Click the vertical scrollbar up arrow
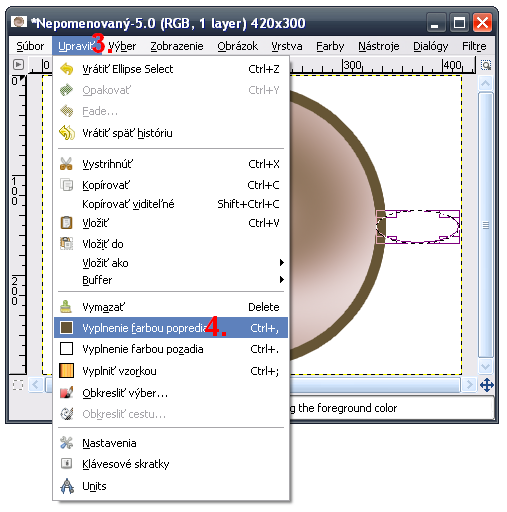 pyautogui.click(x=486, y=83)
